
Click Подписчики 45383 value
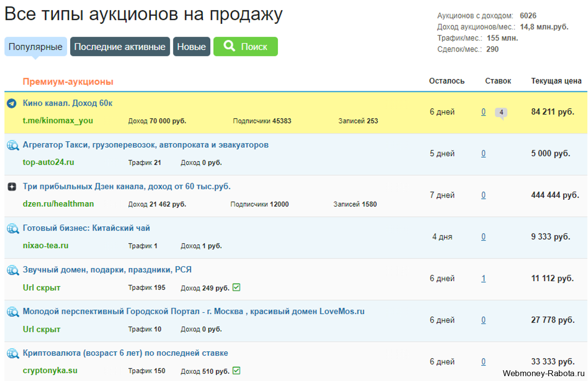[x=262, y=121]
